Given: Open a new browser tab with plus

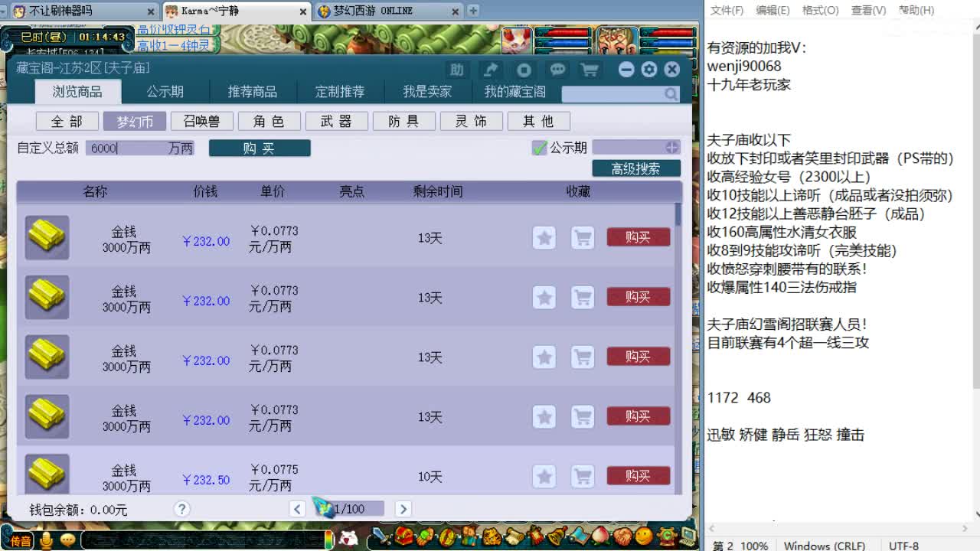Looking at the screenshot, I should click(473, 11).
